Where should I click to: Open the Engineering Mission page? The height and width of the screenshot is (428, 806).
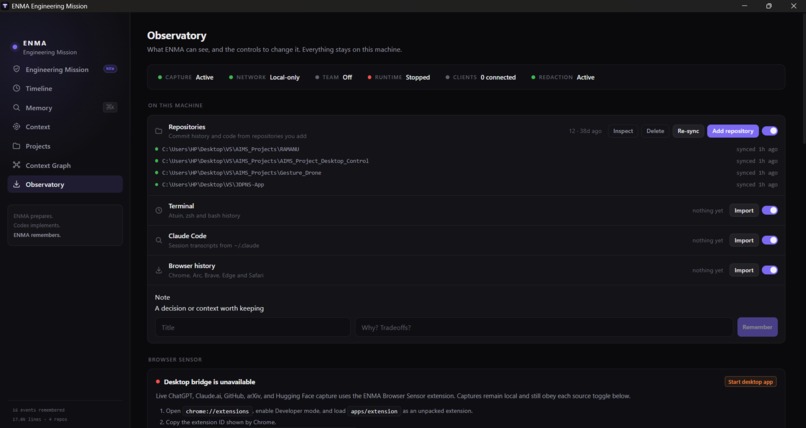tap(65, 69)
